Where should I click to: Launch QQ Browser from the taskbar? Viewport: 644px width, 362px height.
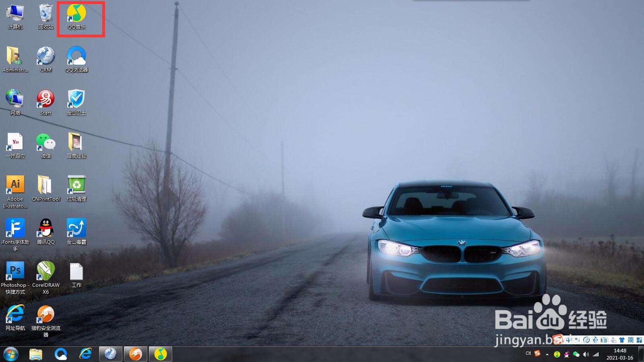pos(61,354)
